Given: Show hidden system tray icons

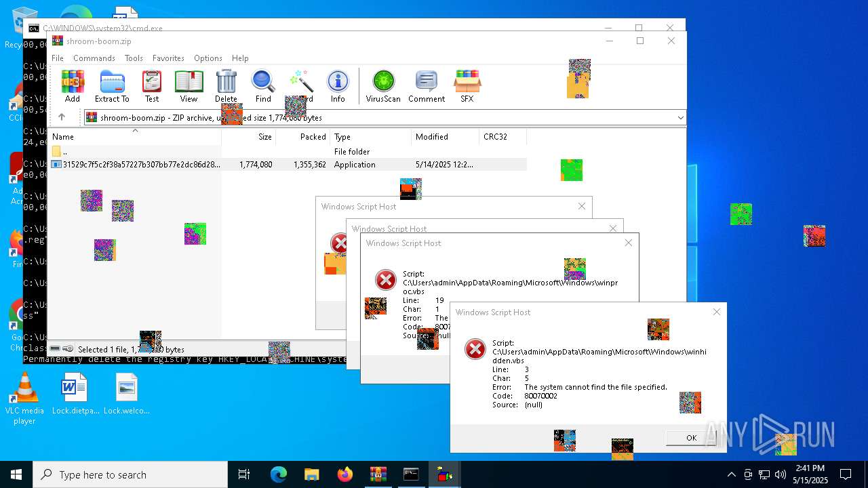Looking at the screenshot, I should [x=731, y=474].
